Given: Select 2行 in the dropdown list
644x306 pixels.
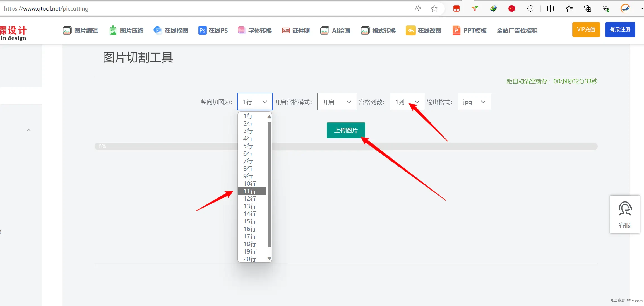Looking at the screenshot, I should pyautogui.click(x=252, y=123).
